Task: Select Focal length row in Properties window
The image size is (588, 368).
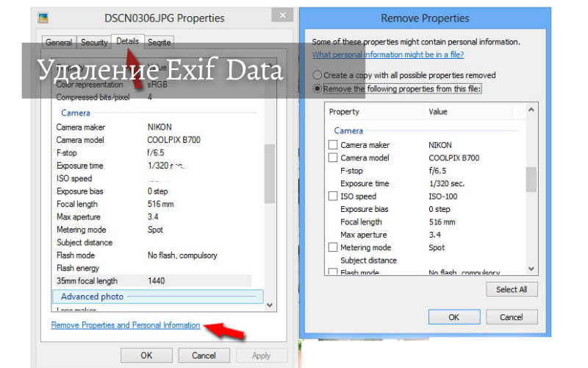Action: point(153,204)
